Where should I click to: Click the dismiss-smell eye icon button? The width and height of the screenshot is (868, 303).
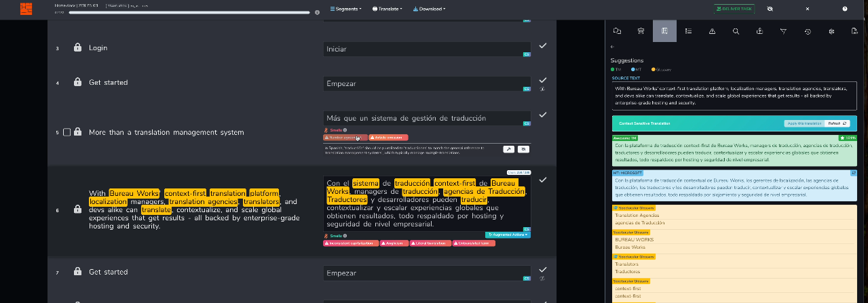(523, 149)
